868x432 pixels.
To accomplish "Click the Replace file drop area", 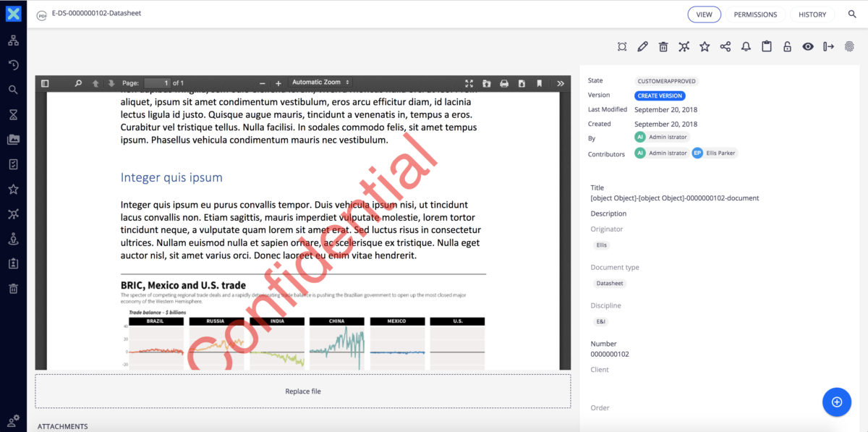I will tap(302, 391).
